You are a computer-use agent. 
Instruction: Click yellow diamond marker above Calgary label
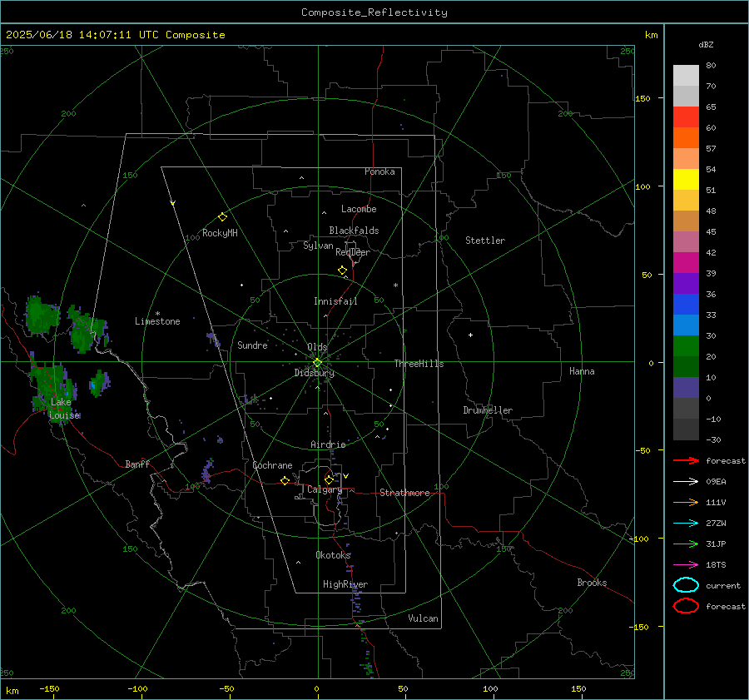[329, 479]
